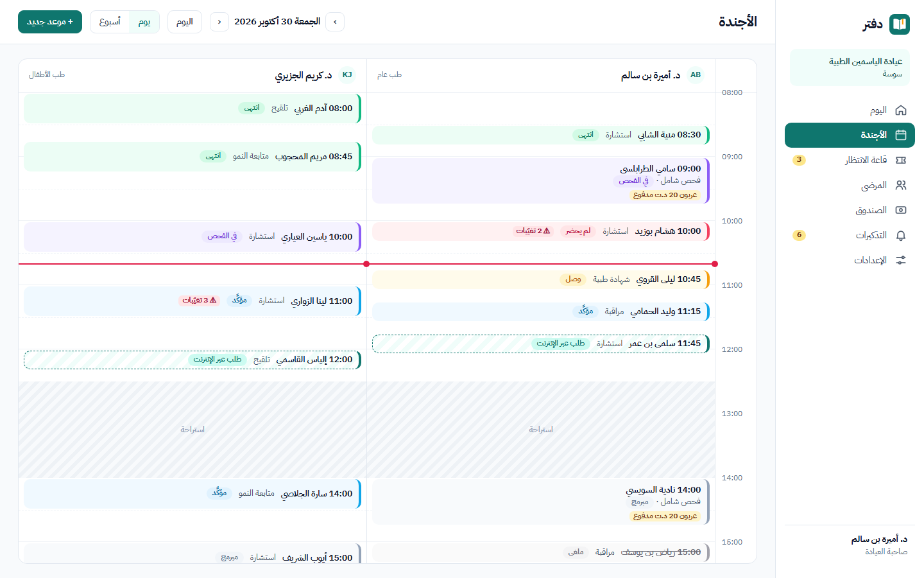Viewport: 924px width, 578px height.
Task: Click the chevron between اليوم button and date
Action: click(x=219, y=22)
